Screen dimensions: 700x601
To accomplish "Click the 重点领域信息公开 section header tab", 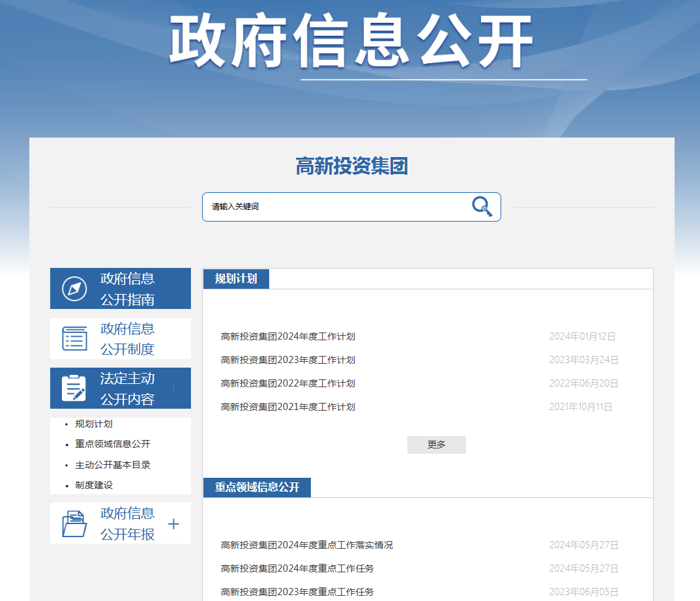I will pyautogui.click(x=257, y=488).
